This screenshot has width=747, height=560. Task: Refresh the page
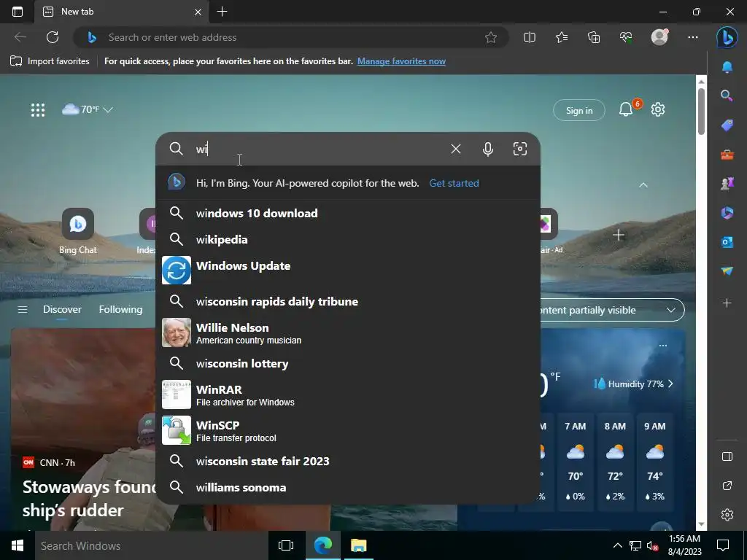click(x=53, y=37)
